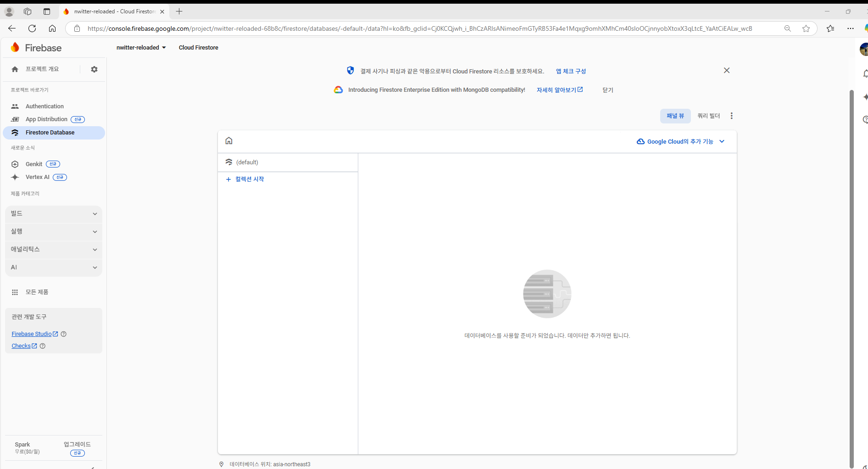Click the Genkit icon
This screenshot has height=469, width=868.
coord(15,164)
